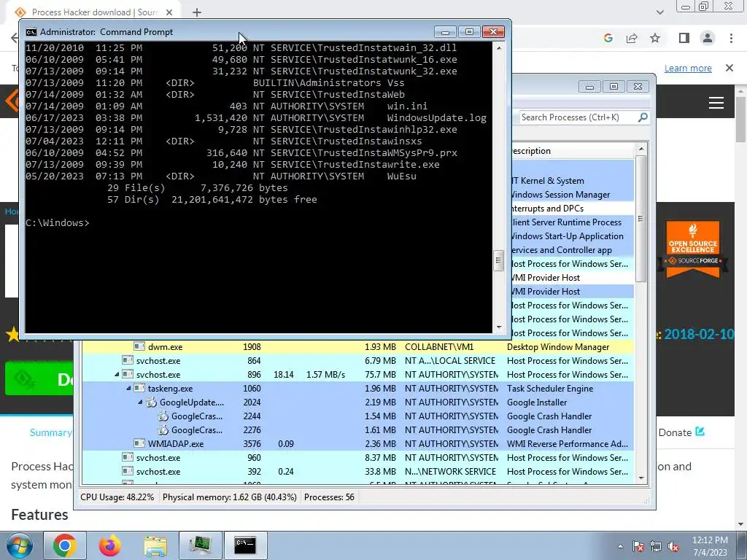Open the Chrome profile avatar

tap(708, 38)
